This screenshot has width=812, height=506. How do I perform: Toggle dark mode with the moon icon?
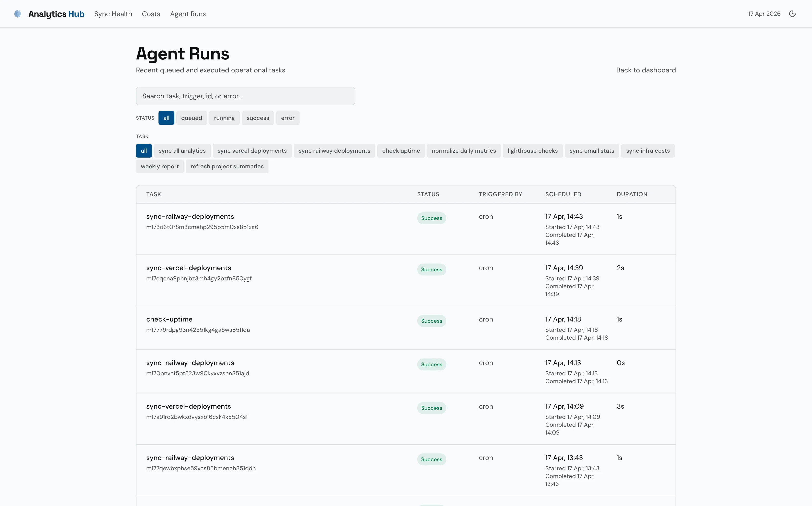793,14
